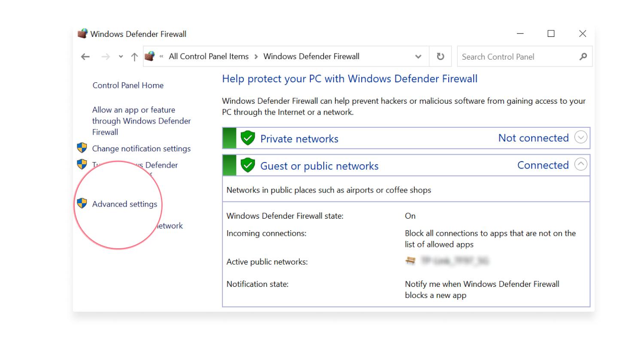Open Change notification settings link
The height and width of the screenshot is (343, 644).
141,149
